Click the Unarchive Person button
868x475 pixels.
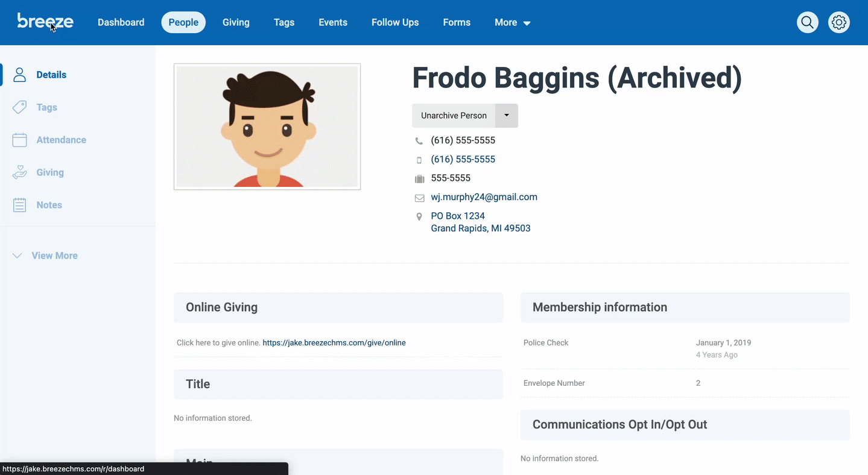click(x=454, y=116)
